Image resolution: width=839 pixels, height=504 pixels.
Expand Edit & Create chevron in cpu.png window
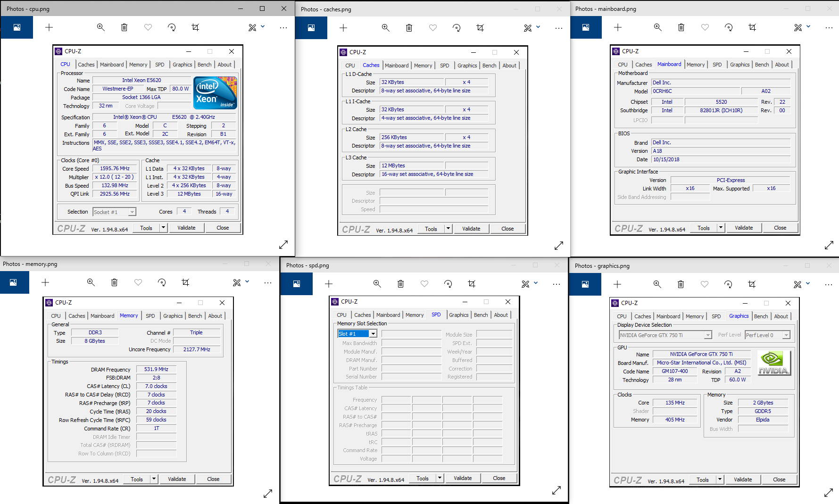(263, 27)
